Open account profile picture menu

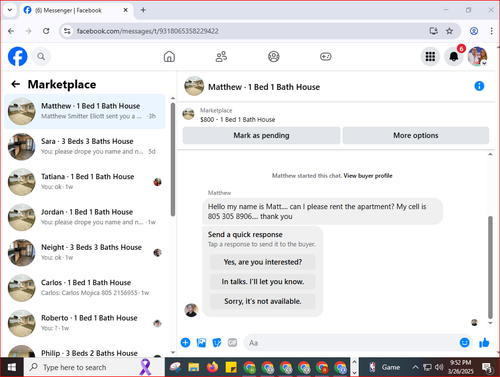tap(477, 56)
